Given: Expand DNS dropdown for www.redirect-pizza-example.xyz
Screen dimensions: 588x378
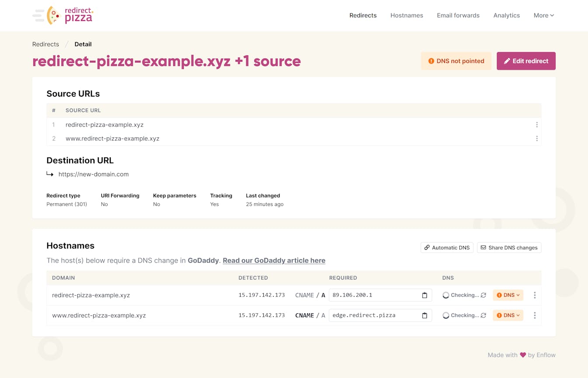Looking at the screenshot, I should (508, 315).
